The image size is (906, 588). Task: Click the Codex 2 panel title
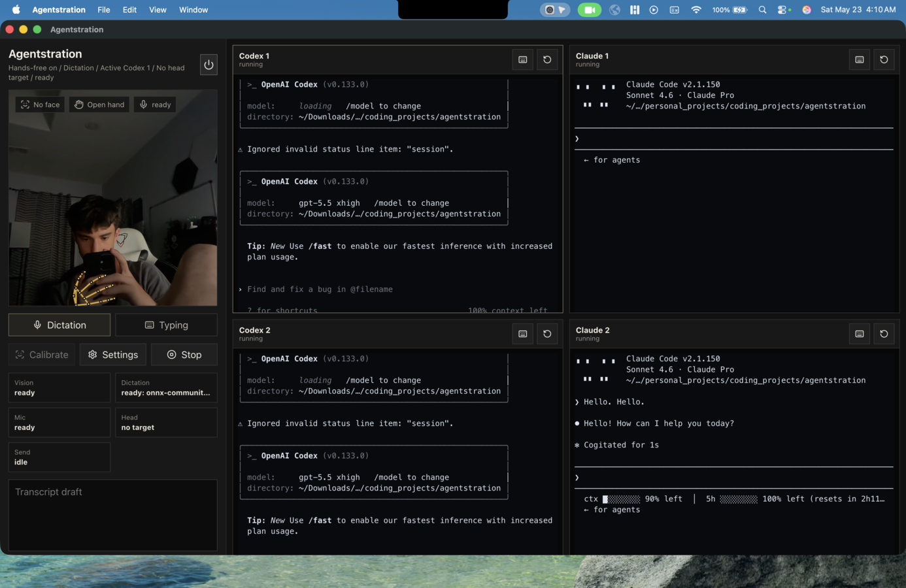[x=255, y=331]
